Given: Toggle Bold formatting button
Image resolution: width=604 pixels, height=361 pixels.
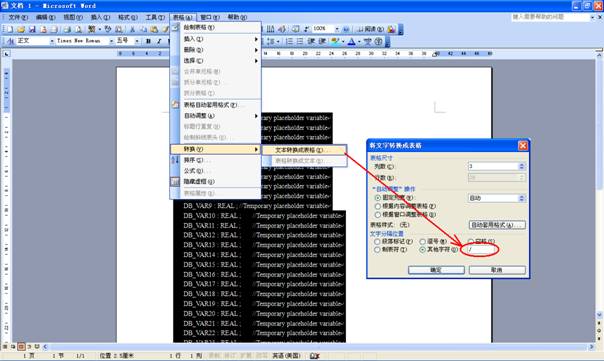Looking at the screenshot, I should pyautogui.click(x=148, y=41).
